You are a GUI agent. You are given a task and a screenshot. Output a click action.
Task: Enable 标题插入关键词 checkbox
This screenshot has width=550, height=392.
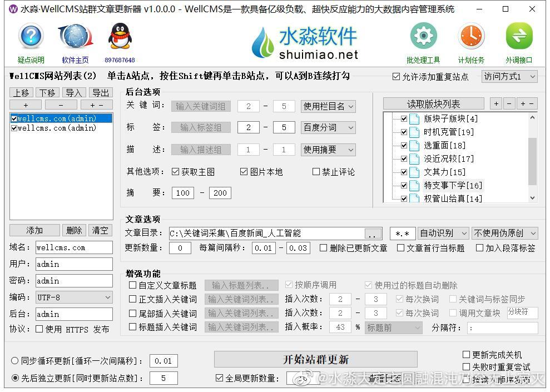(x=132, y=327)
